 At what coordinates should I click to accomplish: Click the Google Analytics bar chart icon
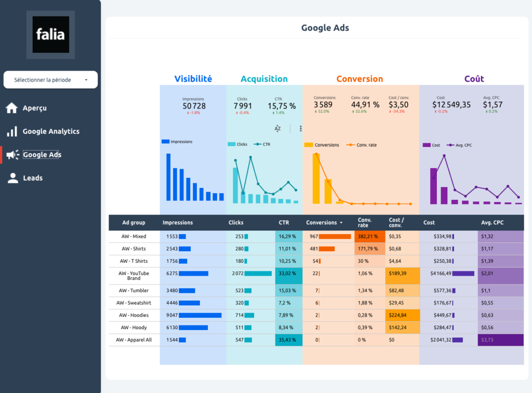tap(12, 131)
